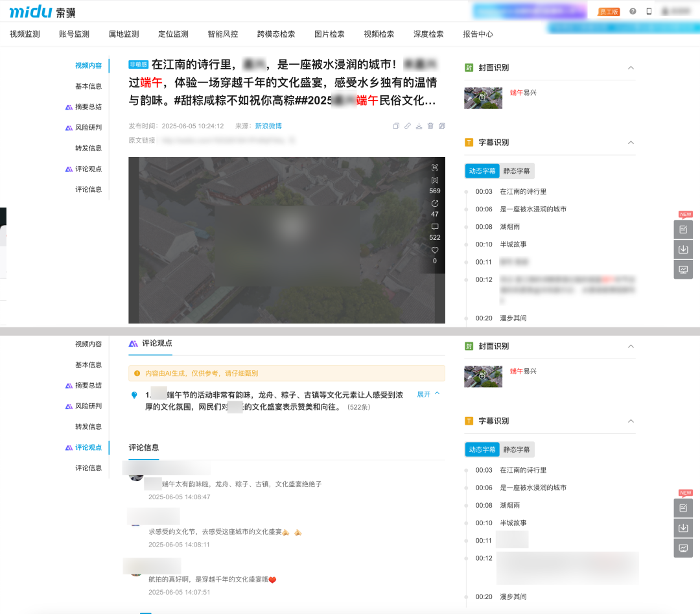
Task: Open the report edit icon with NEW badge
Action: coord(682,229)
